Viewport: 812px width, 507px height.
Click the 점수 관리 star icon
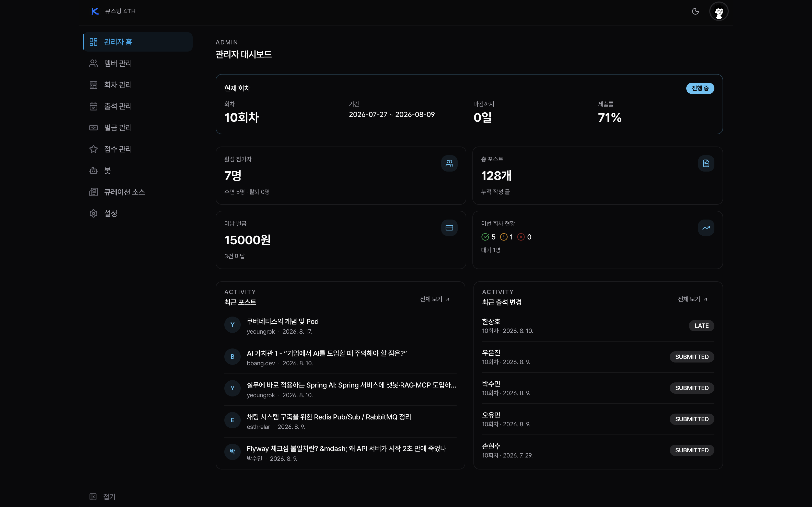pos(93,149)
